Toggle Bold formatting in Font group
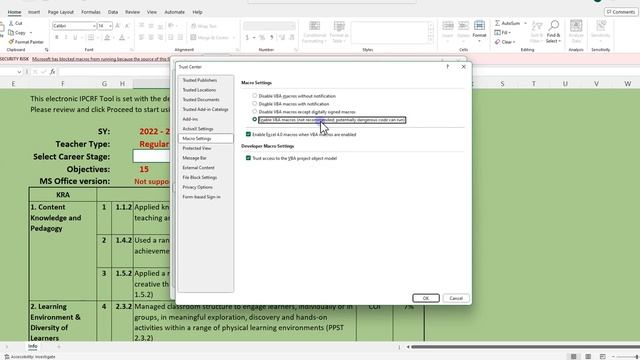Screen dimensions: 640x360 (57, 38)
